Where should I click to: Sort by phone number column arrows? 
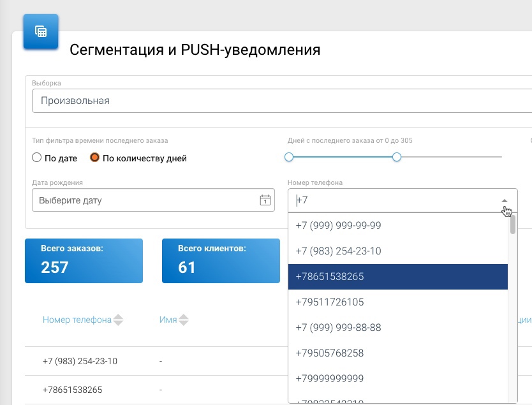[118, 320]
